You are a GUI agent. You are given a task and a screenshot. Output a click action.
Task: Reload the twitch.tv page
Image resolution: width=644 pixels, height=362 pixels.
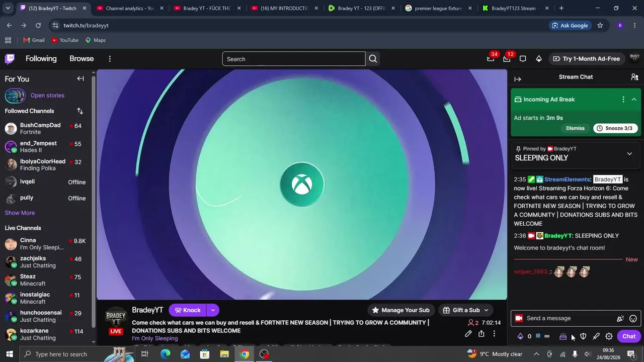[38, 25]
